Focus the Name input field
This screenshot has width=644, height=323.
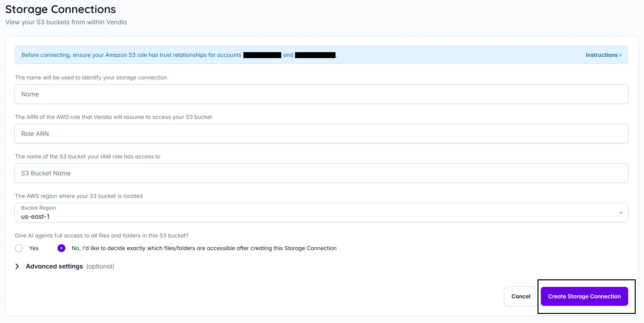pos(321,94)
